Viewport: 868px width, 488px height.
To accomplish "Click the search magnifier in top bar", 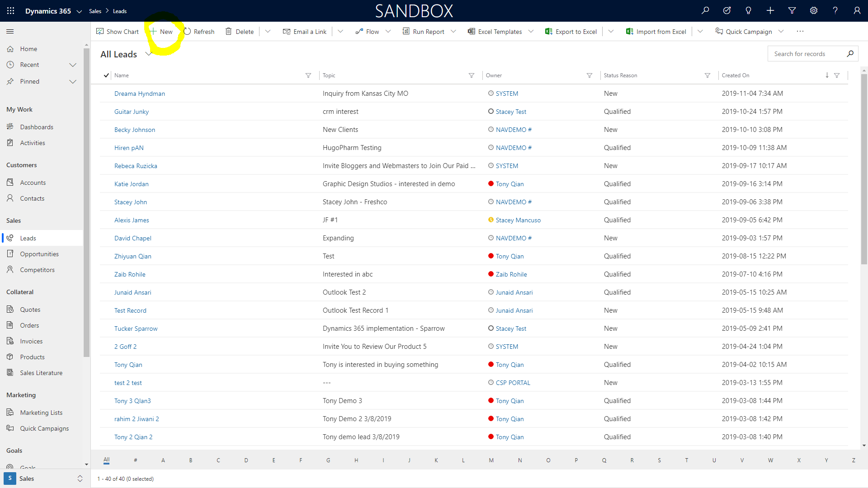I will (705, 11).
